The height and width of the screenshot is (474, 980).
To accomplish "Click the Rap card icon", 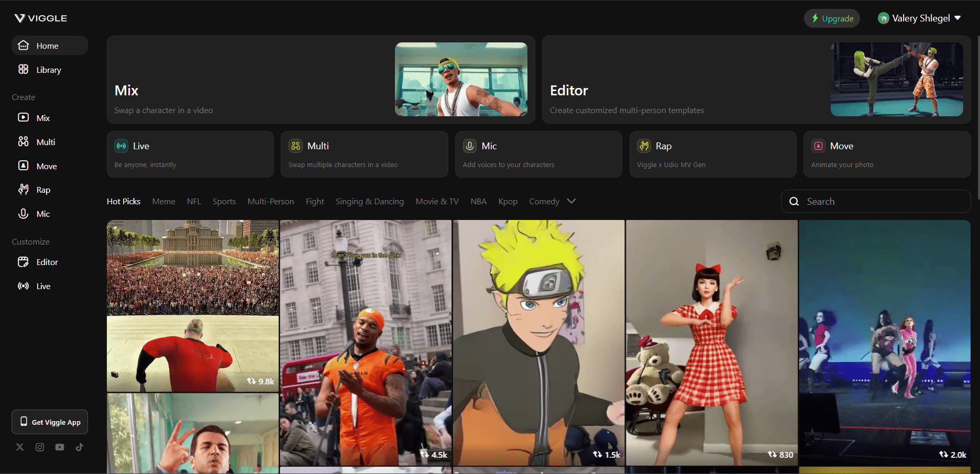I will click(x=644, y=146).
